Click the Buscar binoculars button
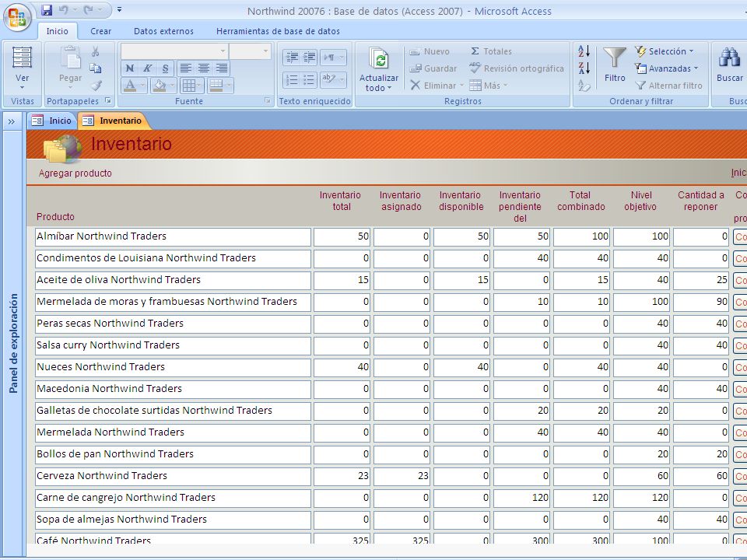 point(729,65)
